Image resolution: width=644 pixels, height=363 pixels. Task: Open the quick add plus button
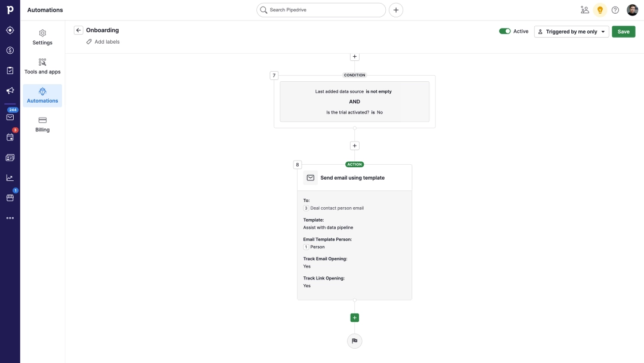[395, 10]
